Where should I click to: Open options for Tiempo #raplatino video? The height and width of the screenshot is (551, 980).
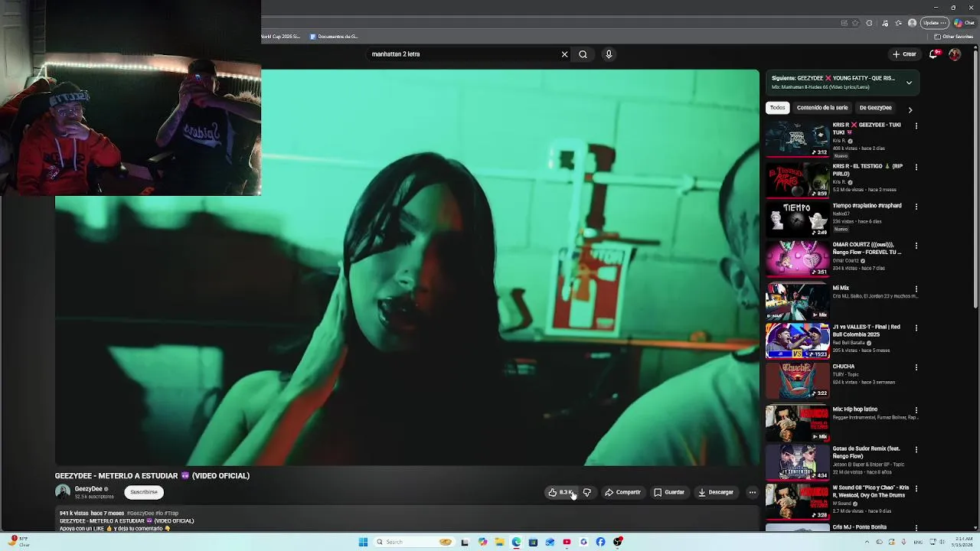tap(916, 207)
